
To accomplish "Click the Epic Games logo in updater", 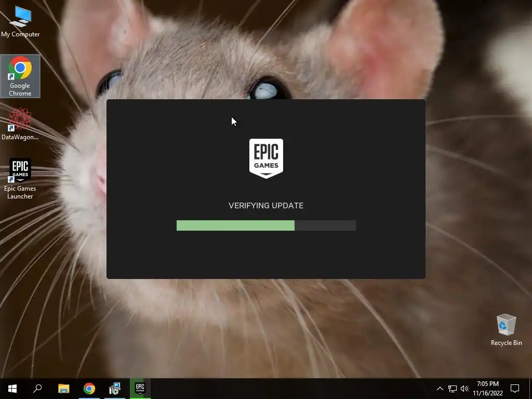I will point(266,158).
